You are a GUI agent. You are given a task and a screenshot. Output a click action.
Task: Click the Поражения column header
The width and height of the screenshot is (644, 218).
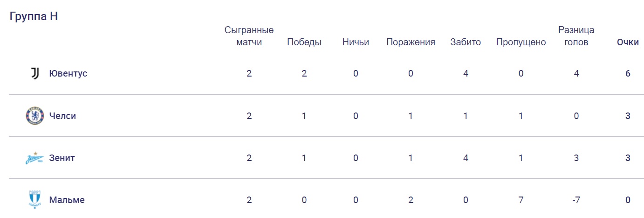[x=411, y=42]
